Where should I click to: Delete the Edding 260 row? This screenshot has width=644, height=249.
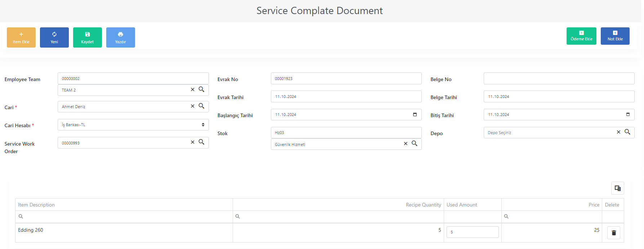(614, 233)
